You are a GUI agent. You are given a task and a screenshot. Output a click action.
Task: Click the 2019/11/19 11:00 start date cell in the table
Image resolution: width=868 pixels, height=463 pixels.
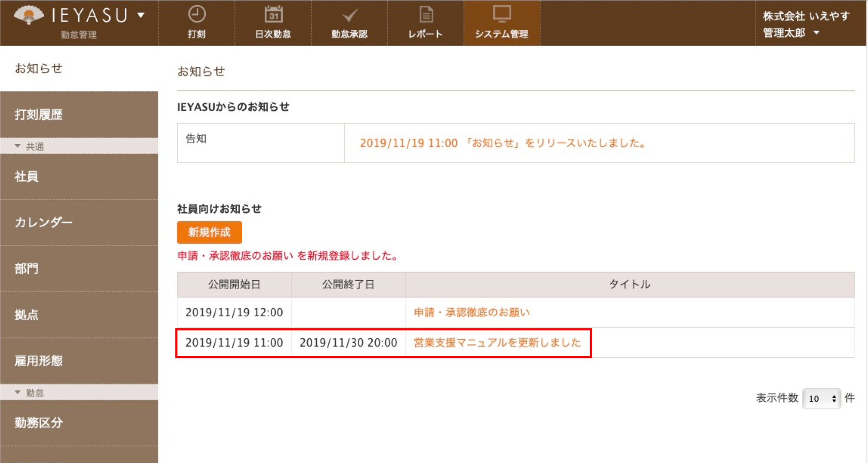click(234, 343)
